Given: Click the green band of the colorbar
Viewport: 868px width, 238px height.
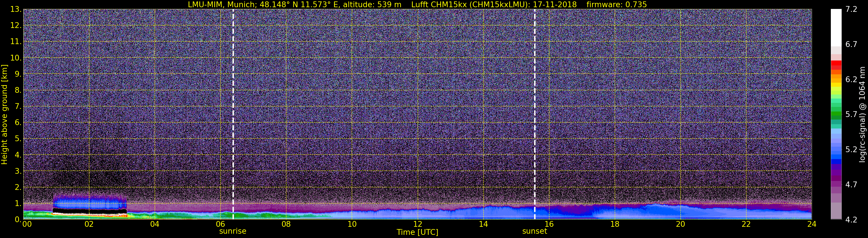Looking at the screenshot, I should pyautogui.click(x=836, y=113).
